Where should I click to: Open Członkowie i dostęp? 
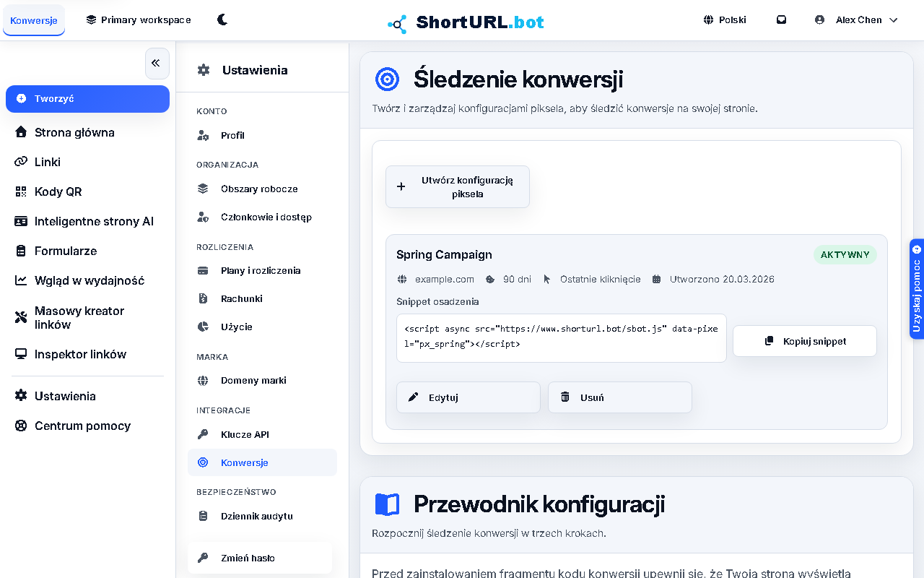[262, 217]
